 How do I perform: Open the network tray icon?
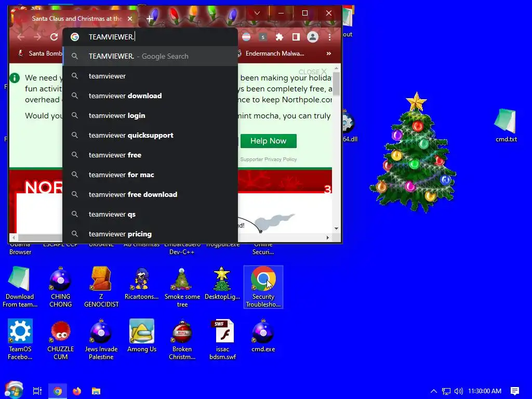pyautogui.click(x=446, y=391)
